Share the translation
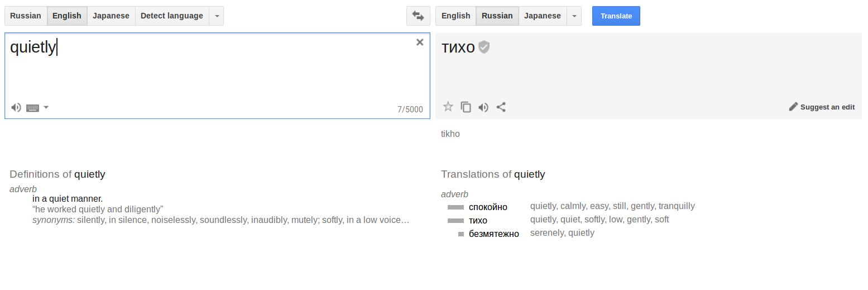This screenshot has width=868, height=290. [x=501, y=107]
